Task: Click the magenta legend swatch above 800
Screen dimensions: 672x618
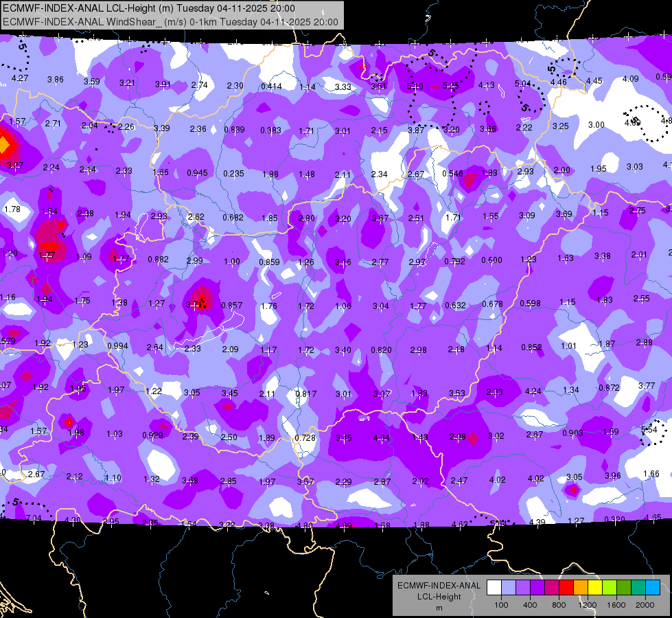Action: [x=552, y=587]
